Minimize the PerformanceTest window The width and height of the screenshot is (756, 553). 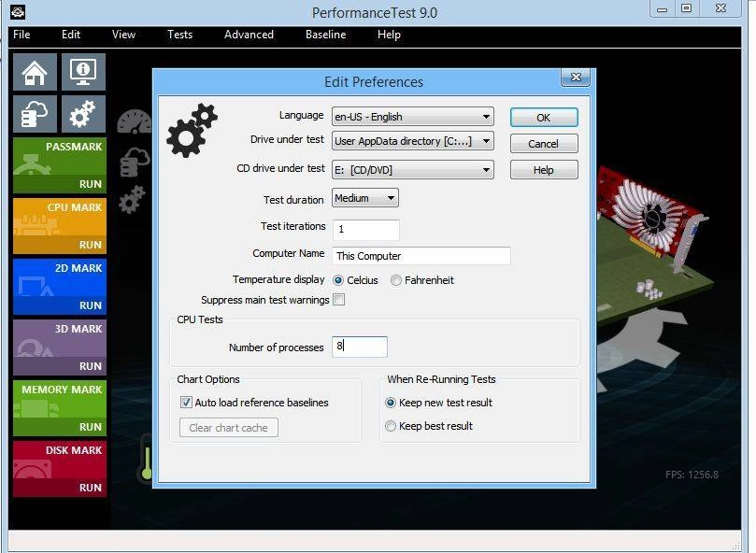coord(663,8)
